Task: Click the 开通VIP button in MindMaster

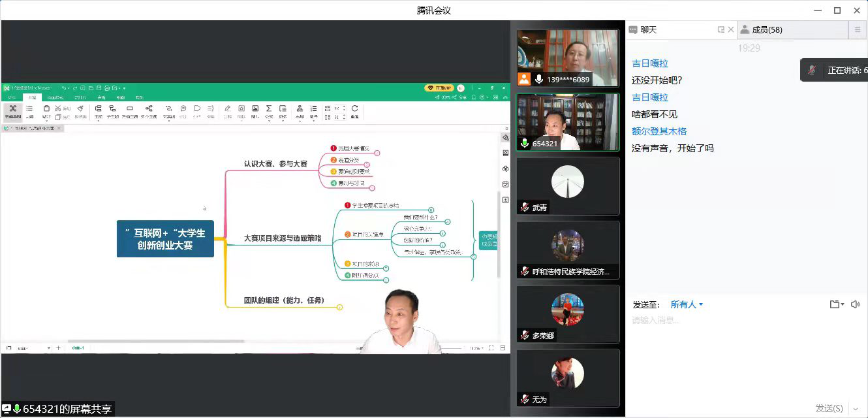Action: coord(439,88)
